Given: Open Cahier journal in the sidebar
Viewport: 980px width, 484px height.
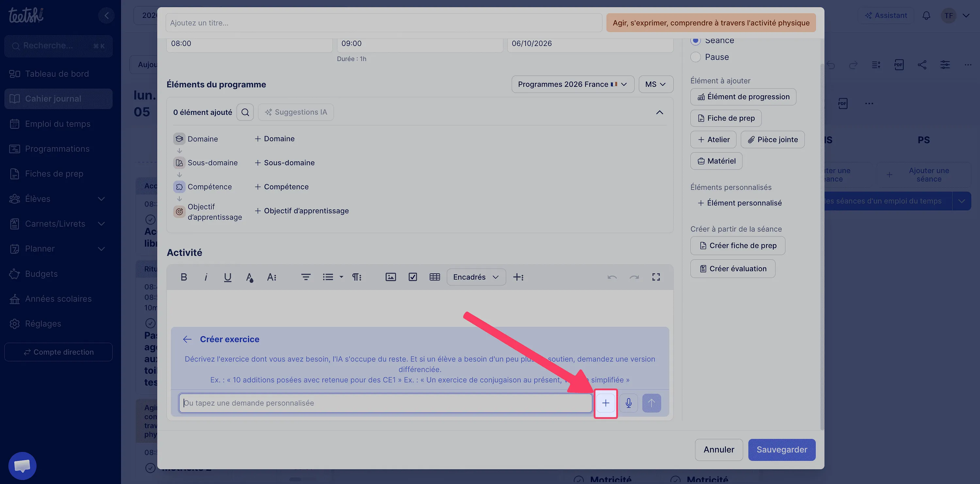Looking at the screenshot, I should 58,99.
